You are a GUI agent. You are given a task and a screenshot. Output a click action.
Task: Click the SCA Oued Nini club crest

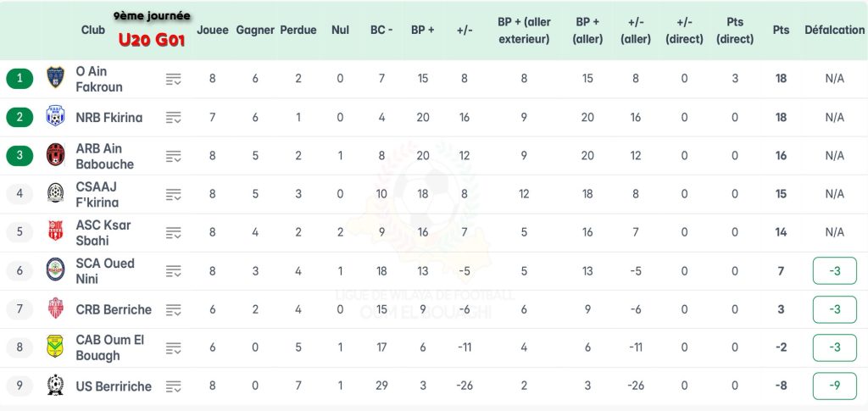[56, 270]
